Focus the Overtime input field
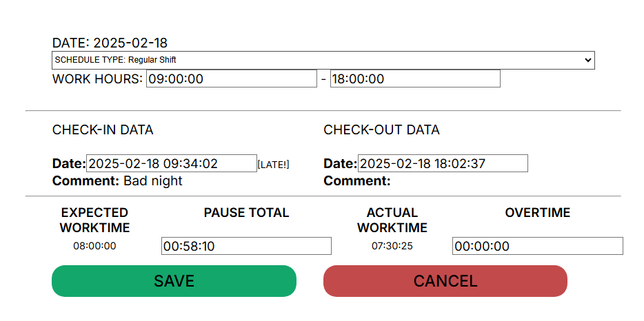Image resolution: width=644 pixels, height=321 pixels. pyautogui.click(x=537, y=246)
